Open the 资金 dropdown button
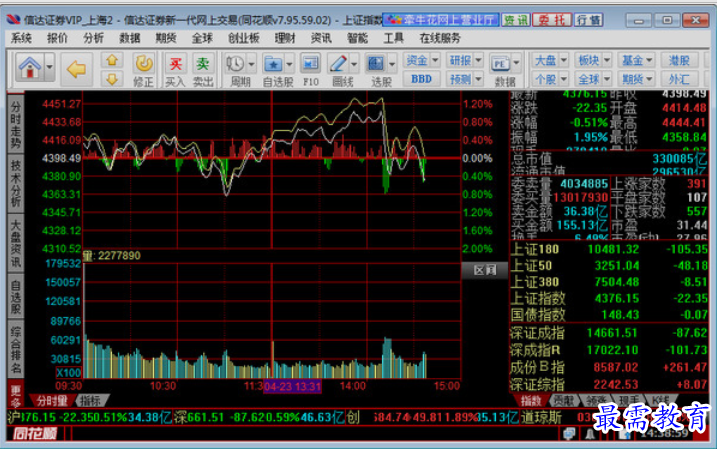Viewport: 717px width, 449px height. [422, 60]
